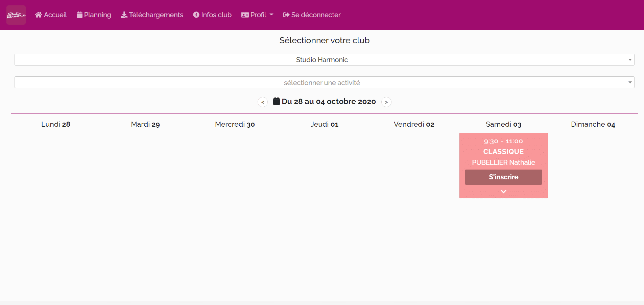This screenshot has height=305, width=644.
Task: Click the Téléchargements download icon
Action: [124, 15]
